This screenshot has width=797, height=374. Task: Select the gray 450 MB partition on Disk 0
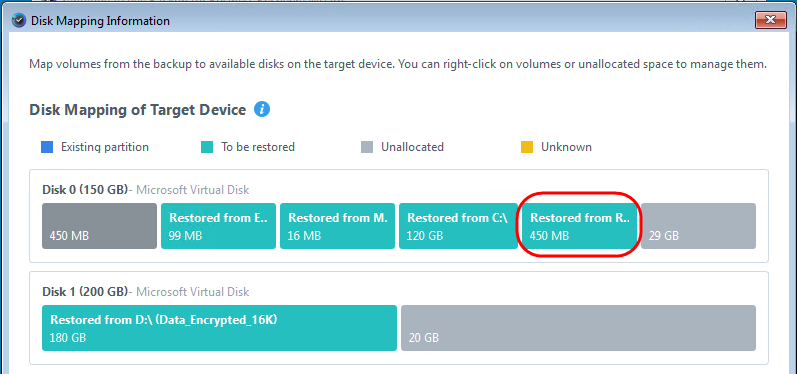100,226
